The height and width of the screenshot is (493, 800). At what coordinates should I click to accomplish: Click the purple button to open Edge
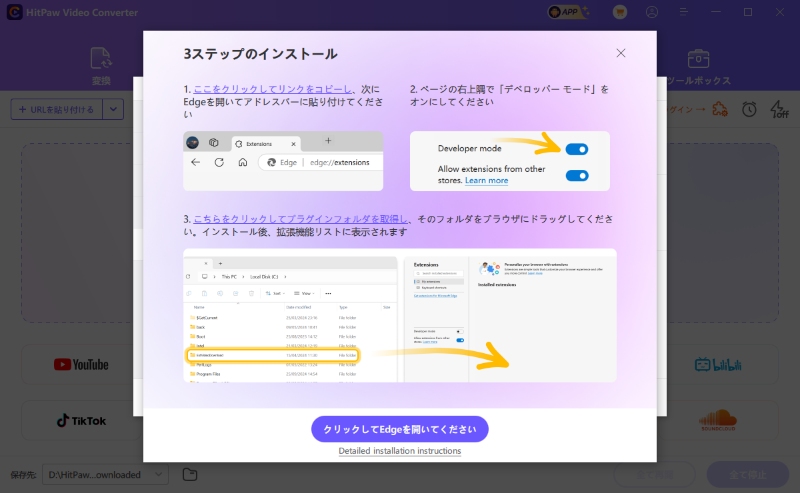[399, 429]
